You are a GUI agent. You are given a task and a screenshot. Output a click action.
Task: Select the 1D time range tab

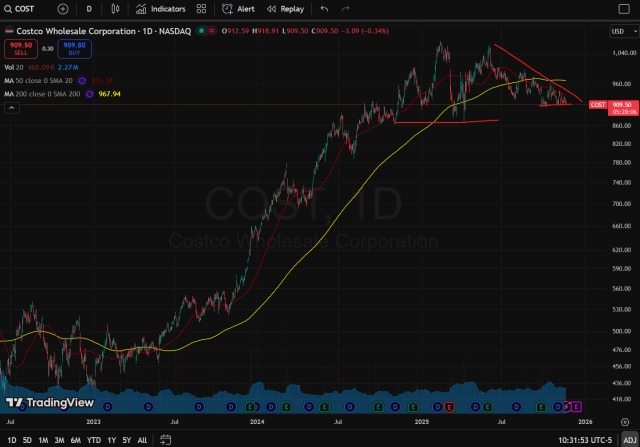tap(11, 439)
